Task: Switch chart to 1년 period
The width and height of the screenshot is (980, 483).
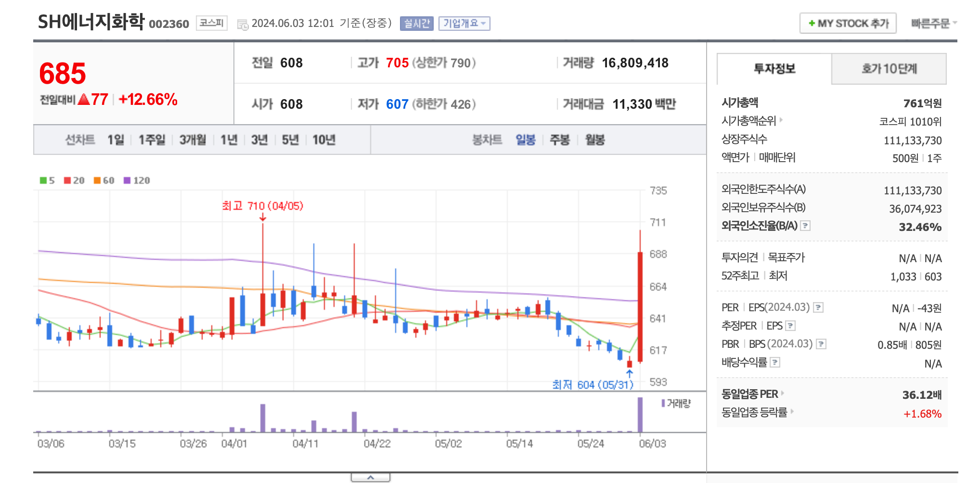Action: [x=229, y=140]
